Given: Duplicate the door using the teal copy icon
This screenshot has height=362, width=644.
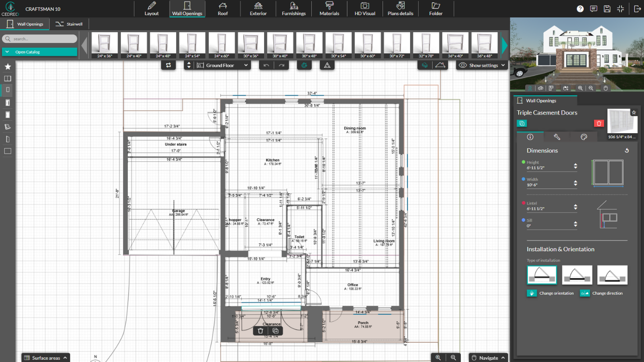Looking at the screenshot, I should [522, 123].
